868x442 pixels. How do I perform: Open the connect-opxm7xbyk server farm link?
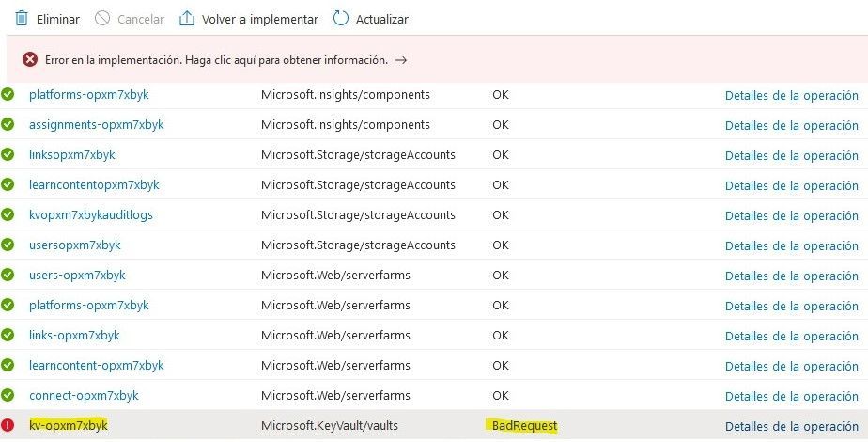tap(84, 396)
